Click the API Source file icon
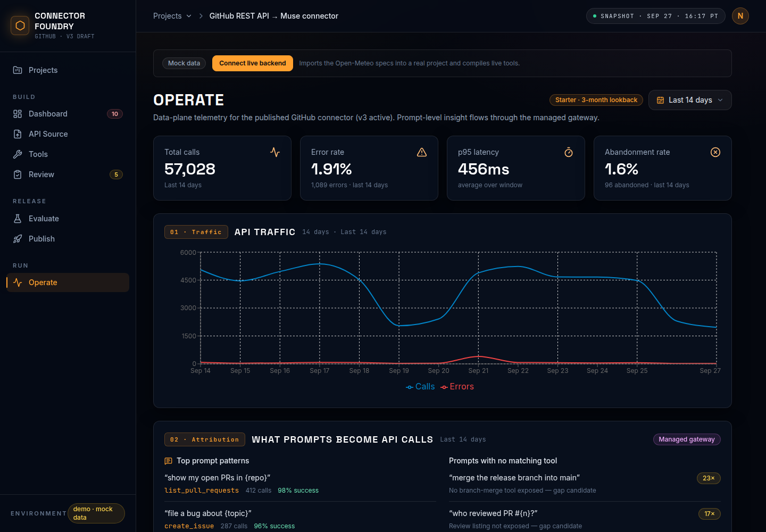Image resolution: width=766 pixels, height=532 pixels. click(18, 134)
